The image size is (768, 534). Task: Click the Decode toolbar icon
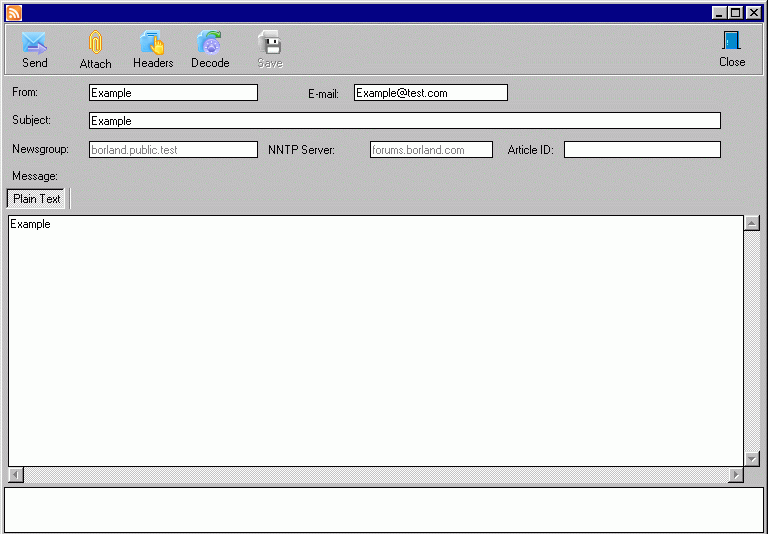click(x=210, y=42)
